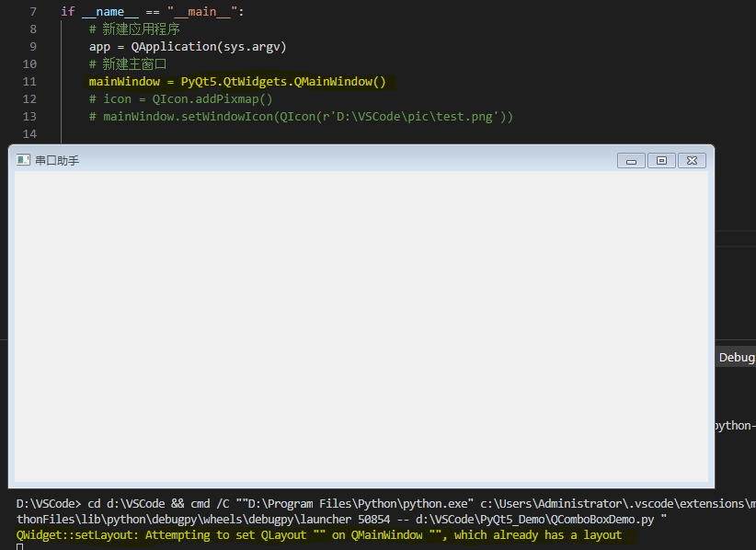This screenshot has height=550, width=756.
Task: Click line number 9 in the editor gutter
Action: click(x=33, y=47)
